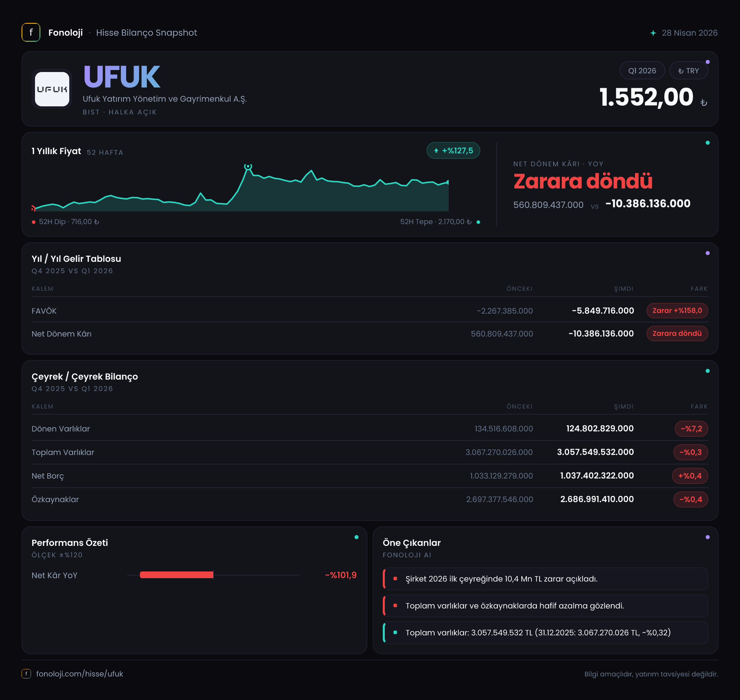740x700 pixels.
Task: Select the Net Borç table row
Action: 370,476
